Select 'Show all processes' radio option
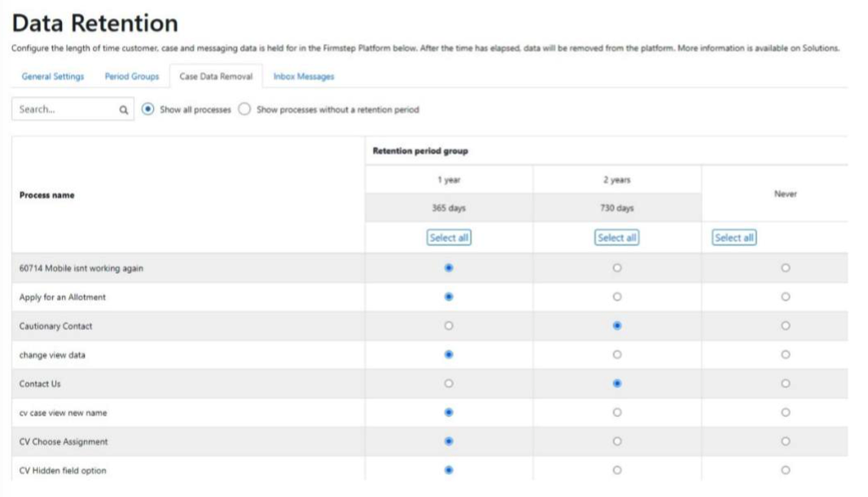This screenshot has width=868, height=497. (x=147, y=110)
